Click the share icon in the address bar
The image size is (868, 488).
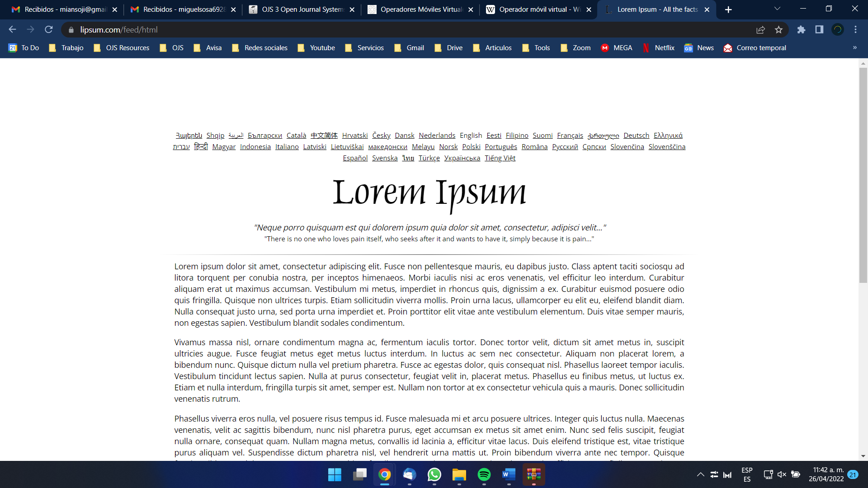pos(760,29)
